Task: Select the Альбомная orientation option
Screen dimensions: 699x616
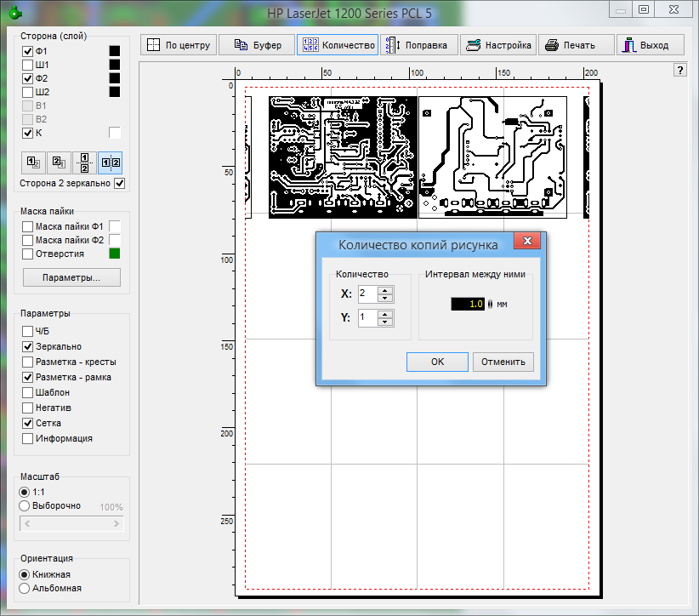Action: click(25, 588)
